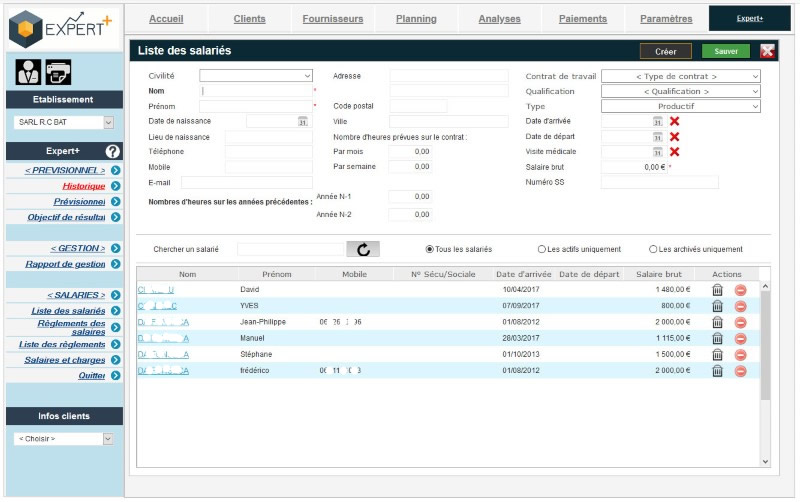The height and width of the screenshot is (502, 800).
Task: Click the Code postal input field
Action: click(x=418, y=106)
